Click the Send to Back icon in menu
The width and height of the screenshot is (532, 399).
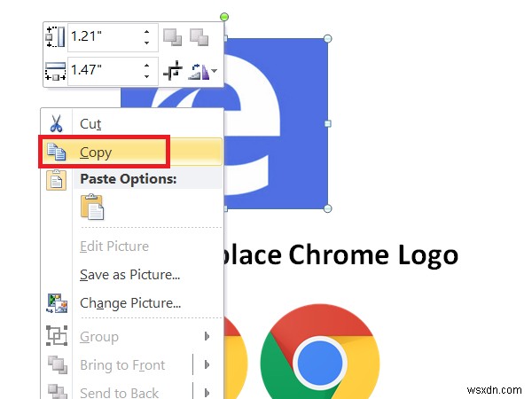[57, 392]
